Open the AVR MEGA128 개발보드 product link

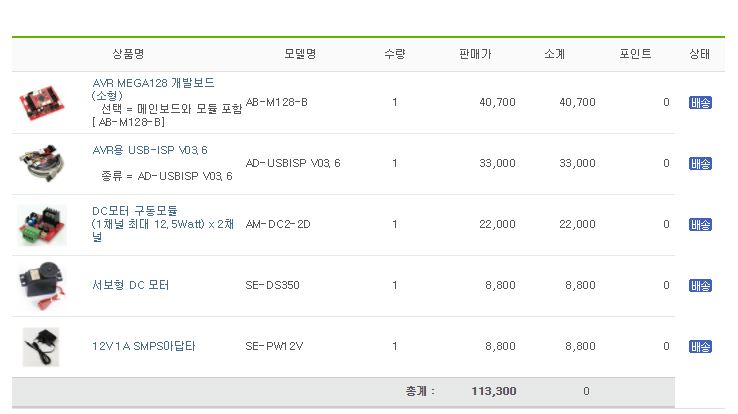point(153,83)
